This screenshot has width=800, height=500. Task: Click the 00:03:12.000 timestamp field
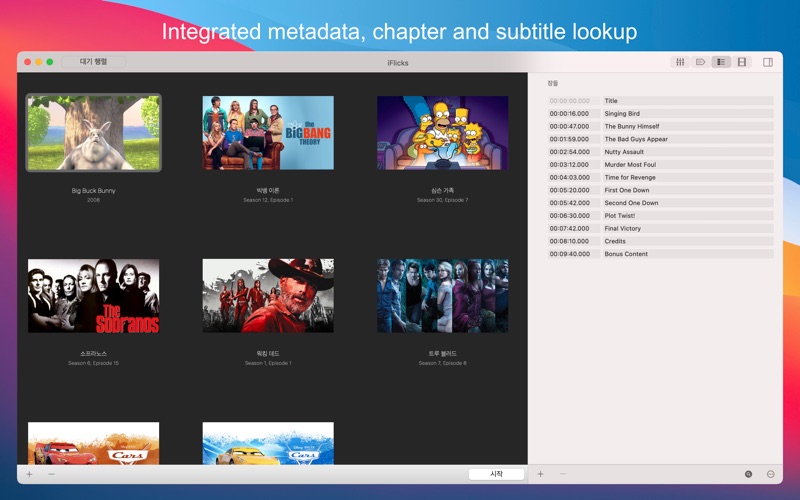(x=574, y=164)
